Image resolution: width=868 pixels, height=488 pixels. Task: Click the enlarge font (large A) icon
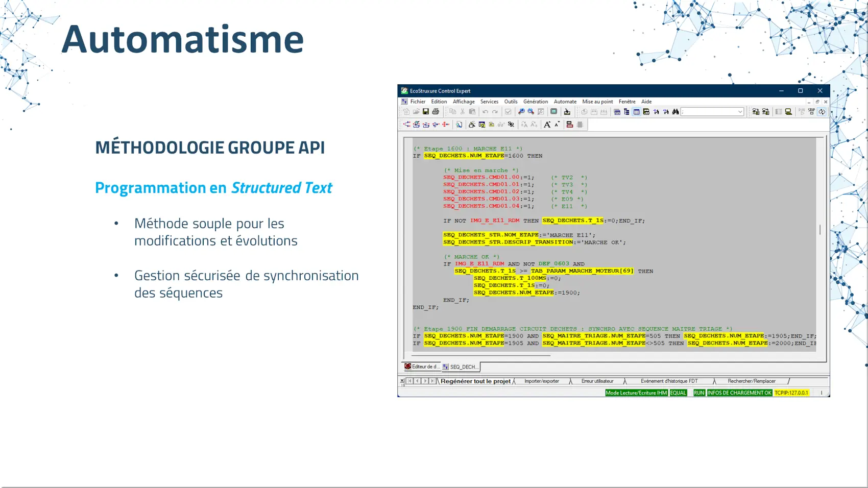tap(547, 125)
